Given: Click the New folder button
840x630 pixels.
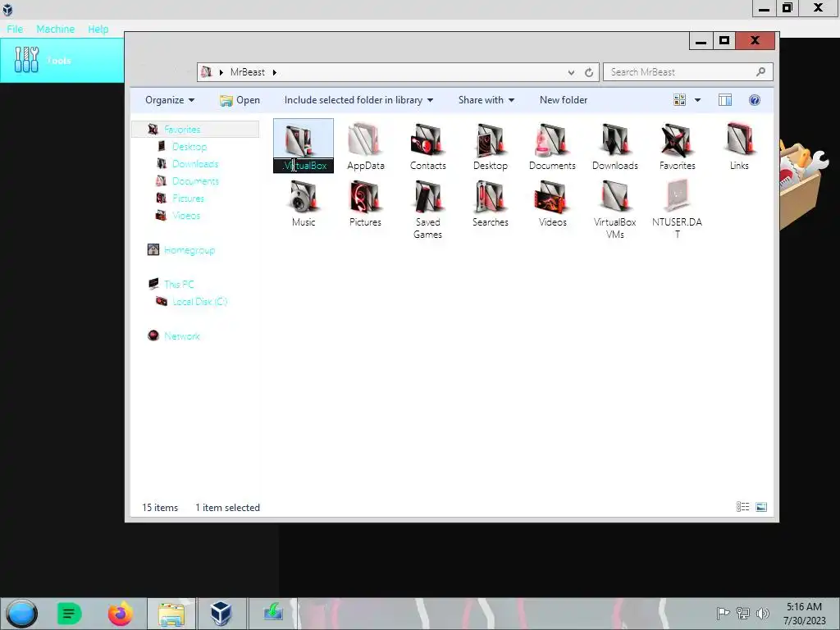Looking at the screenshot, I should (x=564, y=100).
